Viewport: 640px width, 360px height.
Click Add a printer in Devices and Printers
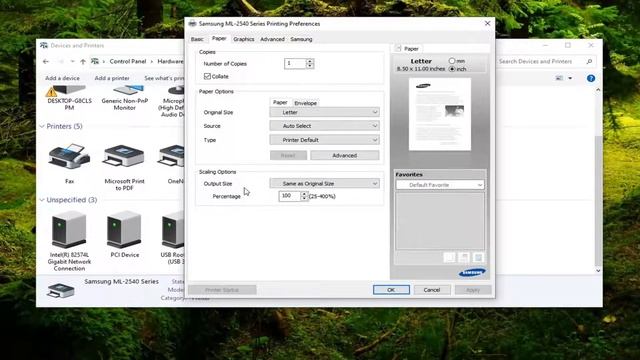[112, 78]
